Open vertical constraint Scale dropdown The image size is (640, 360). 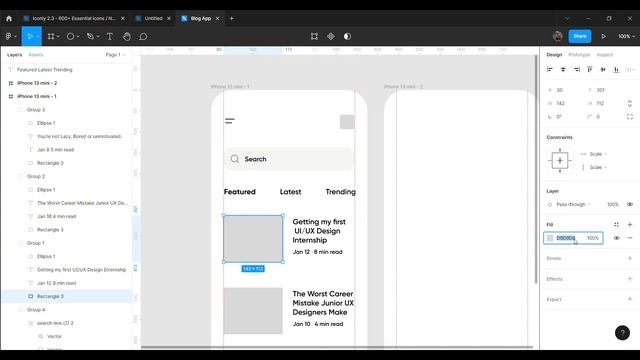(x=598, y=167)
